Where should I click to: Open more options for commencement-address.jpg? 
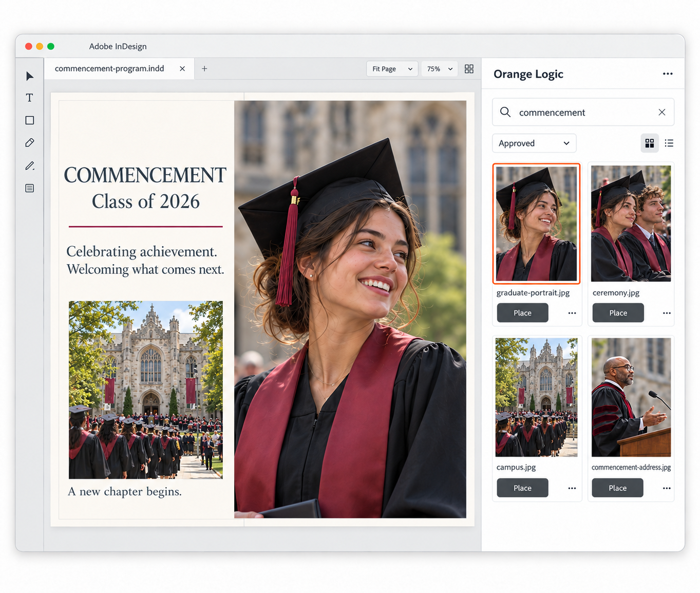tap(667, 488)
